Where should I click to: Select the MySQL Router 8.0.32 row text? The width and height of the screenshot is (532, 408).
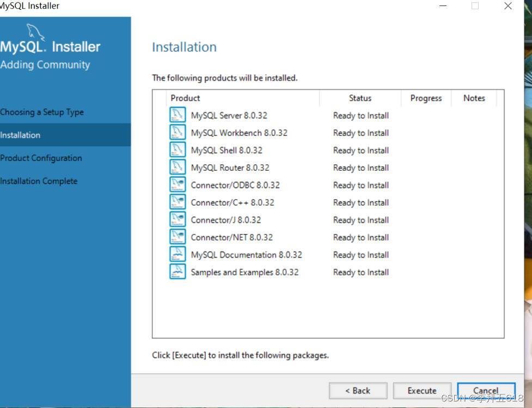(230, 168)
